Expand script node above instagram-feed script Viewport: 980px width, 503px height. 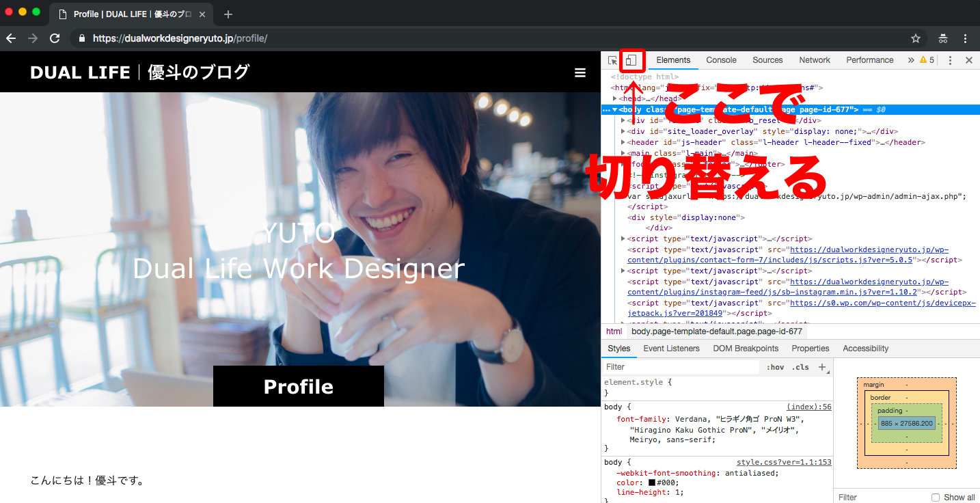[623, 271]
